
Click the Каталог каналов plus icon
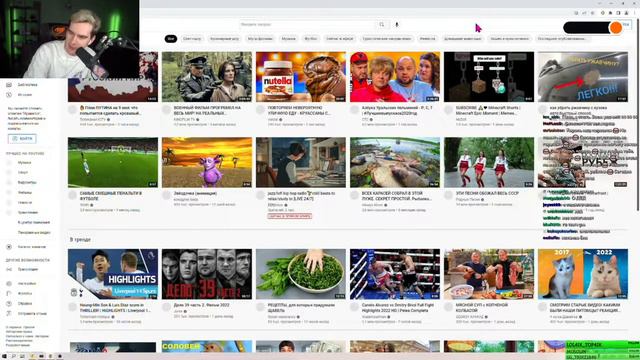click(x=9, y=247)
